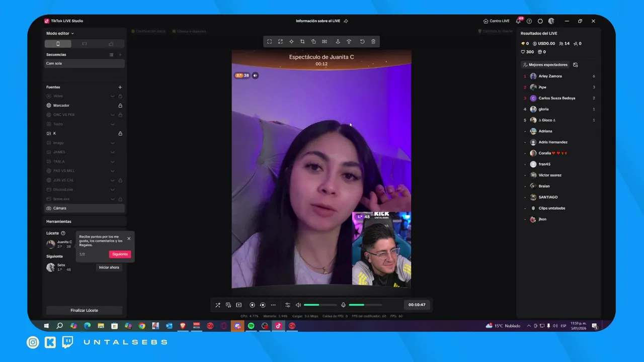The height and width of the screenshot is (362, 644).
Task: Select the Mejores espectadores tab
Action: (x=545, y=65)
